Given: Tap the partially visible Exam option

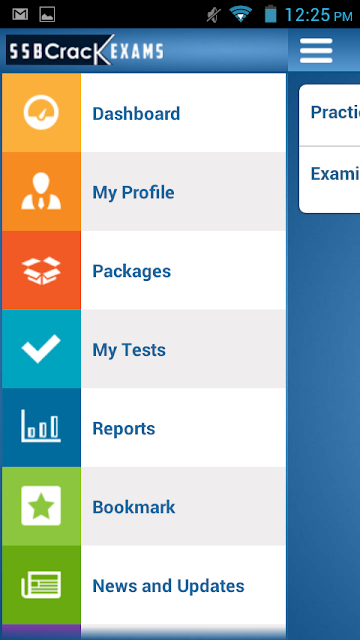Looking at the screenshot, I should click(329, 180).
